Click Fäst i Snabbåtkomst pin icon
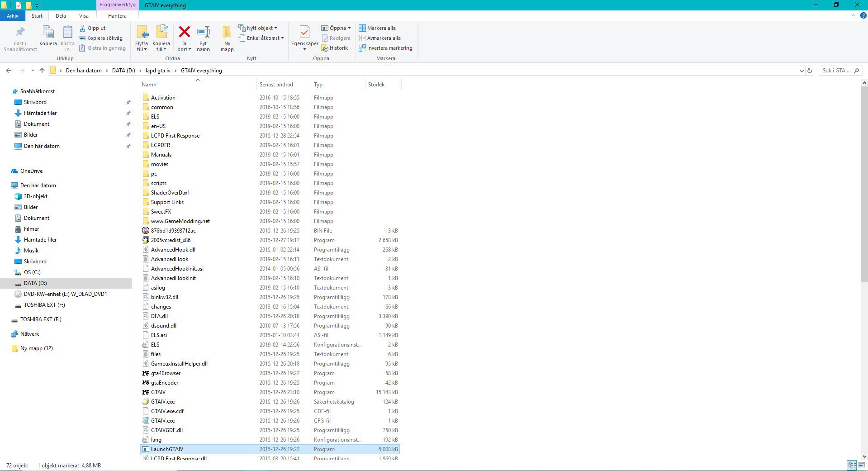The height and width of the screenshot is (471, 868). [x=20, y=33]
